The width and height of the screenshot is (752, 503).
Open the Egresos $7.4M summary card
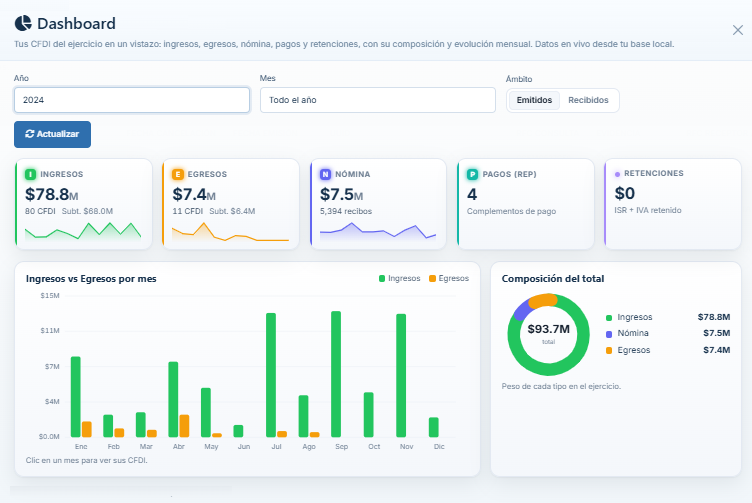231,204
